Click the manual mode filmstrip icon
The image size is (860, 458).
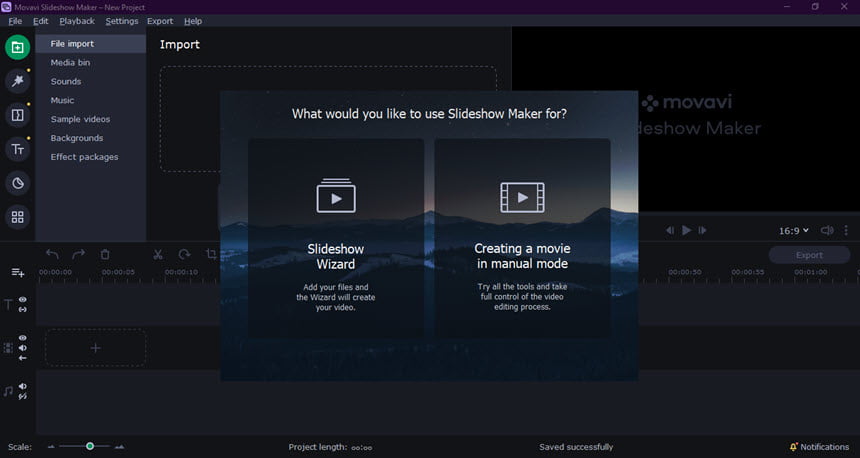coord(522,197)
